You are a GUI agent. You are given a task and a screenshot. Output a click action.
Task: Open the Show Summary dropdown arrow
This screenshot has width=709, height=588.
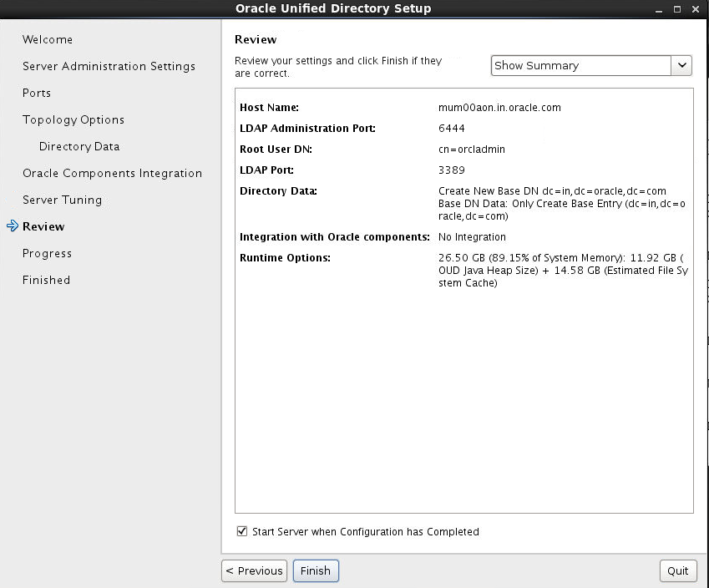pos(682,66)
